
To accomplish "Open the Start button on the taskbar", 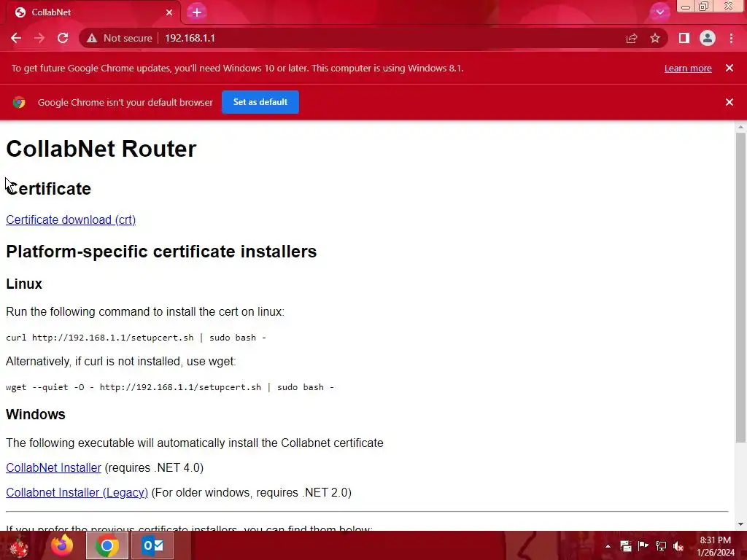I will point(19,545).
